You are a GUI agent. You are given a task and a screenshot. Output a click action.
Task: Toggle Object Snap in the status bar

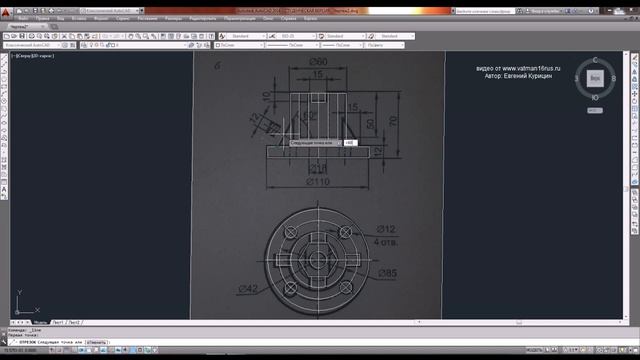(x=89, y=350)
